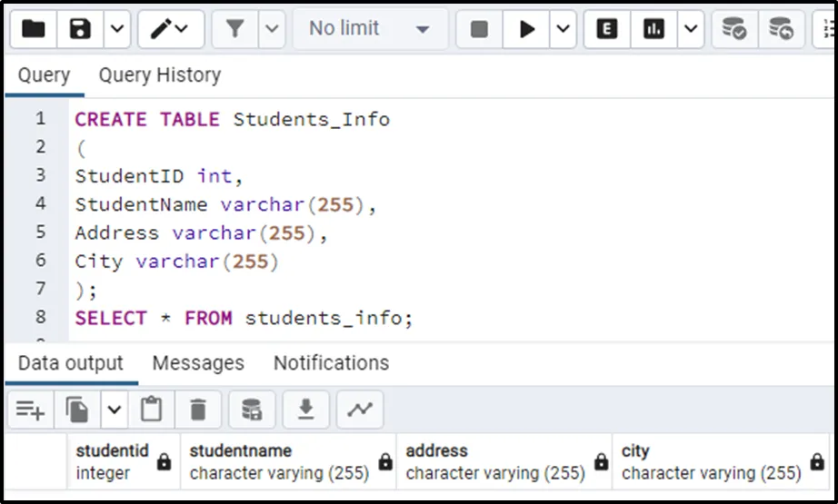Click the Explain 'E' icon
838x504 pixels.
tap(607, 29)
